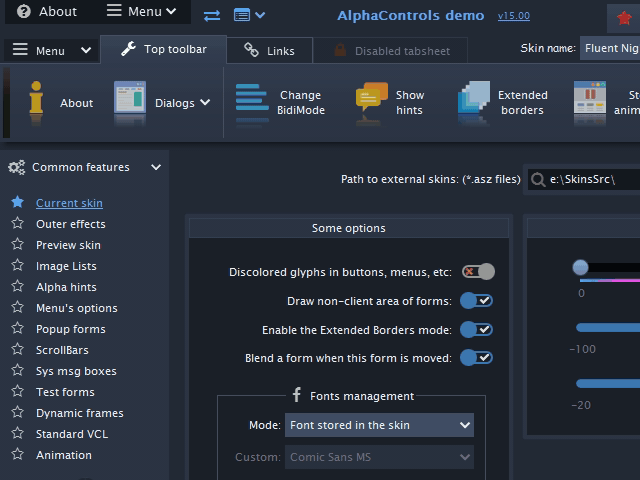This screenshot has width=640, height=480.
Task: Click the About question-mark icon
Action: pos(24,11)
